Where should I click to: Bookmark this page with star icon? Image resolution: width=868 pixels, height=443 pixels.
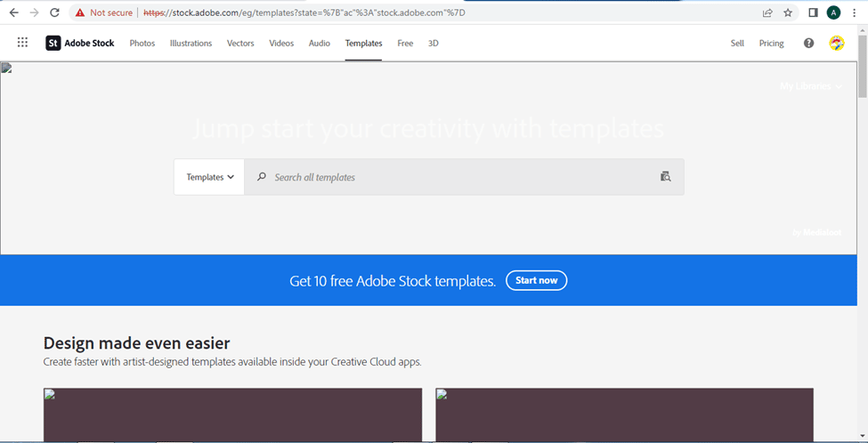tap(788, 12)
